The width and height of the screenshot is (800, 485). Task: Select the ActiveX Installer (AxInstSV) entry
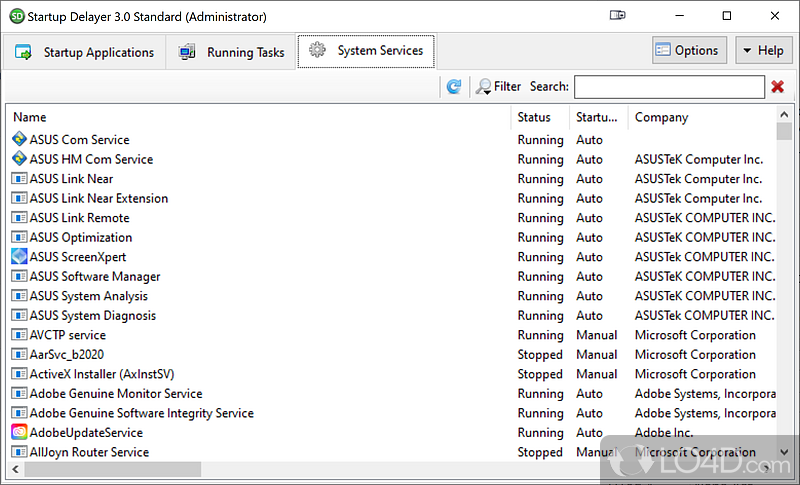click(x=101, y=374)
